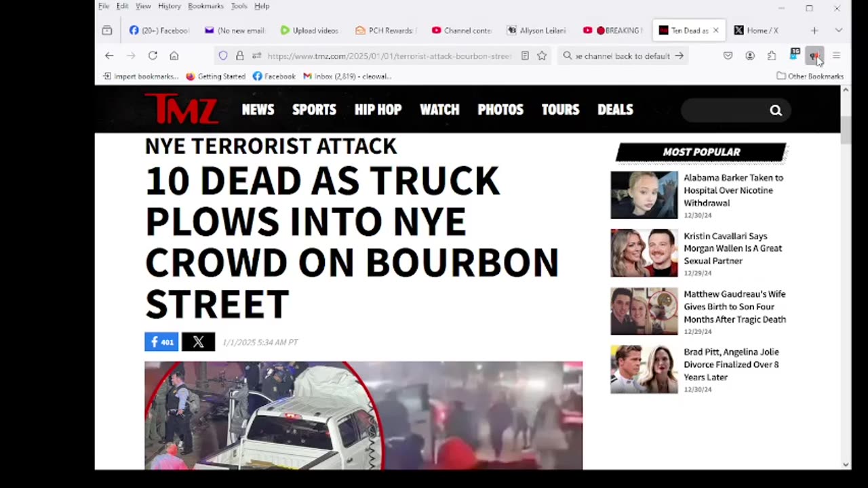Open Firefox View at tab strip start
This screenshot has width=868, height=488.
tap(107, 30)
